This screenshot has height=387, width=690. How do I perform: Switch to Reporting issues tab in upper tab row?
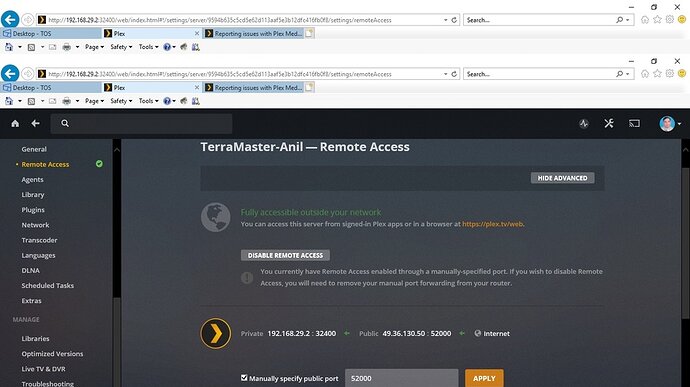click(253, 33)
